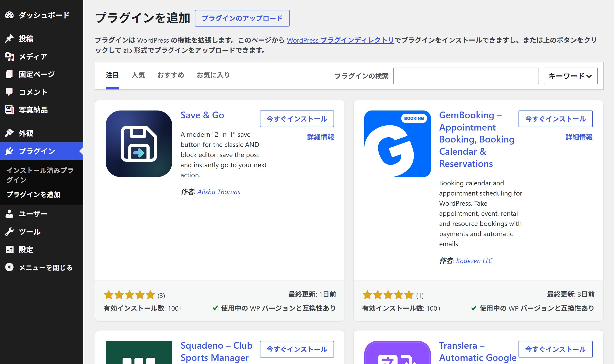This screenshot has width=614, height=364.
Task: Open the ダッシュボード menu item
Action: pos(42,15)
